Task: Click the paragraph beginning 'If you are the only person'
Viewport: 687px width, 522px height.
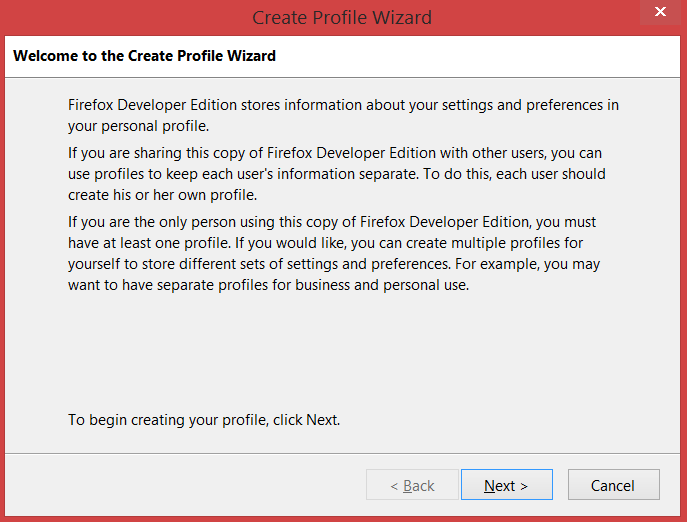Action: (x=334, y=253)
